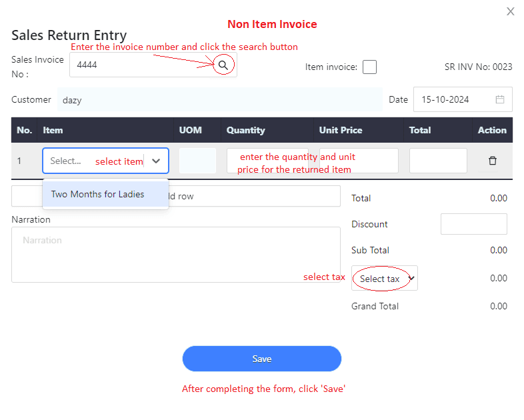The width and height of the screenshot is (524, 420).
Task: Click the Date field 15-10-2024
Action: (x=463, y=99)
